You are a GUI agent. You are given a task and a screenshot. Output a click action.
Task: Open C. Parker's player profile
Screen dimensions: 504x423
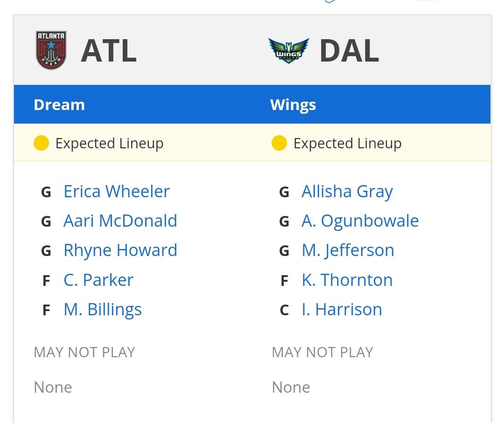point(98,280)
